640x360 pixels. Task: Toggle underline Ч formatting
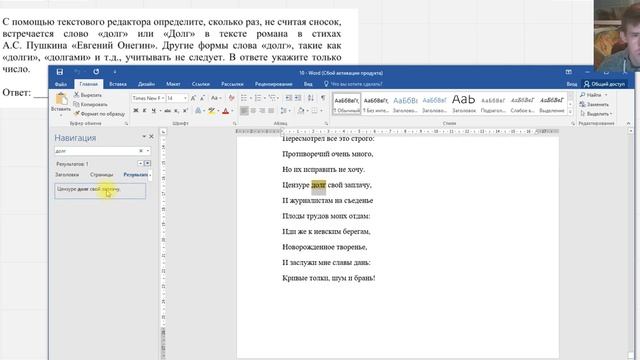pos(153,111)
